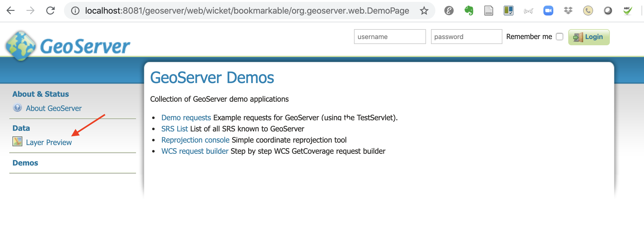
Task: Bookmark this page with the star icon
Action: pos(424,11)
